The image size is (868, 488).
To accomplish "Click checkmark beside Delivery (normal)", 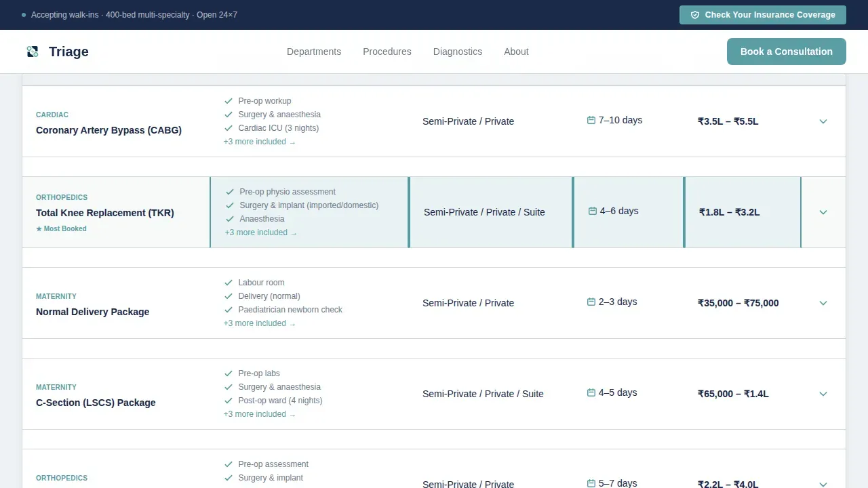I will [229, 296].
